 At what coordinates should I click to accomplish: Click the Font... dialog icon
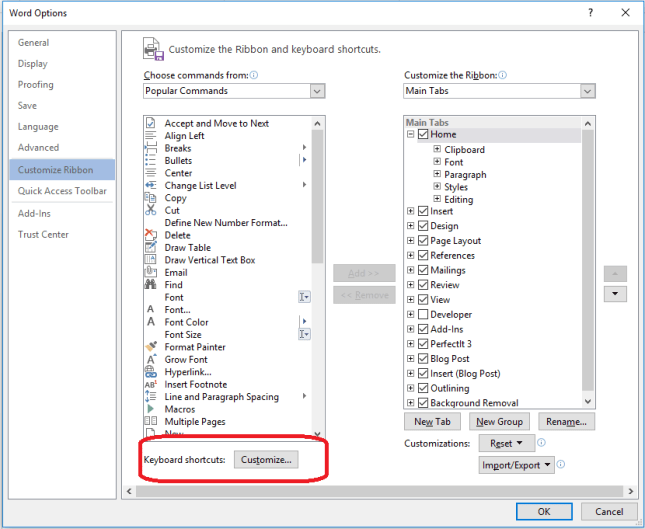click(151, 309)
